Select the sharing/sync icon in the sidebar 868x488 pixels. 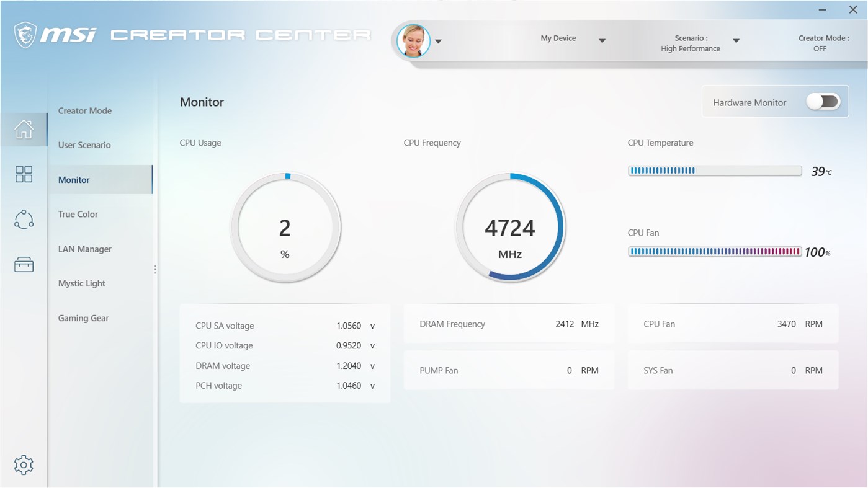click(24, 219)
